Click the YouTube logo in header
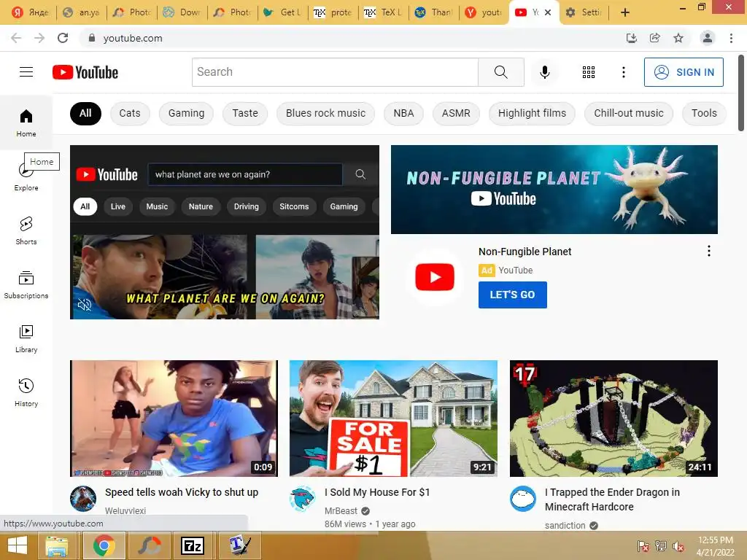Screen dimensions: 747x560 (x=85, y=72)
